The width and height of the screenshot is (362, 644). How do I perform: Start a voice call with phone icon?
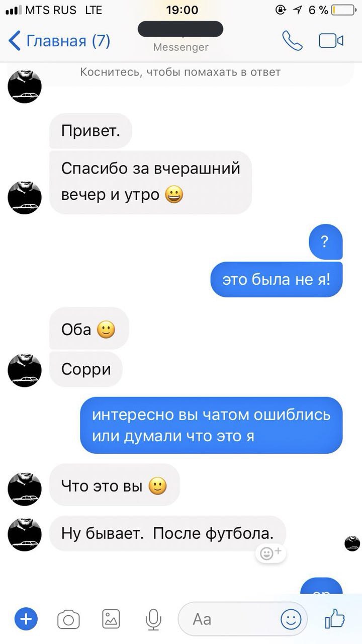(x=292, y=41)
